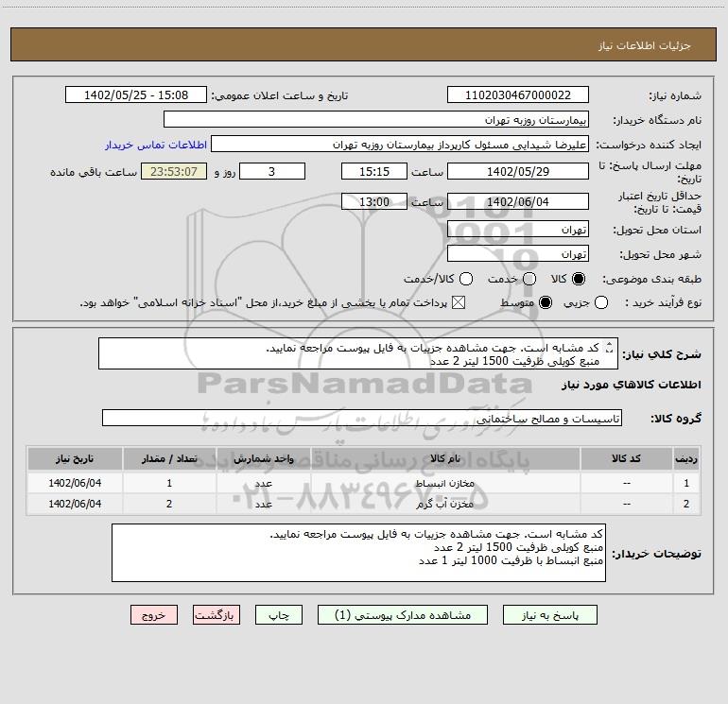728x704 pixels.
Task: Click the countdown timer 23:53:07
Action: pos(174,171)
